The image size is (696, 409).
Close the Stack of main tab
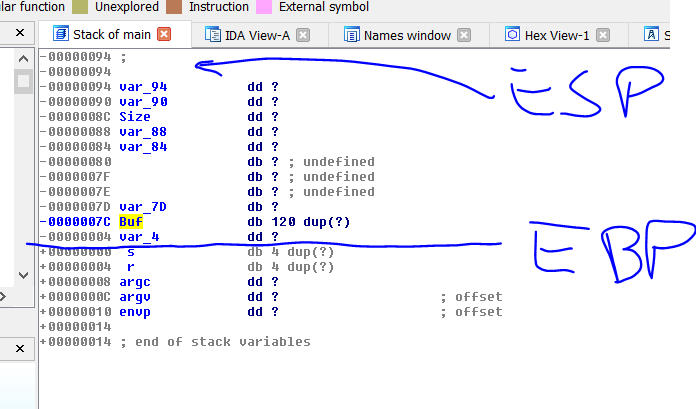point(165,35)
